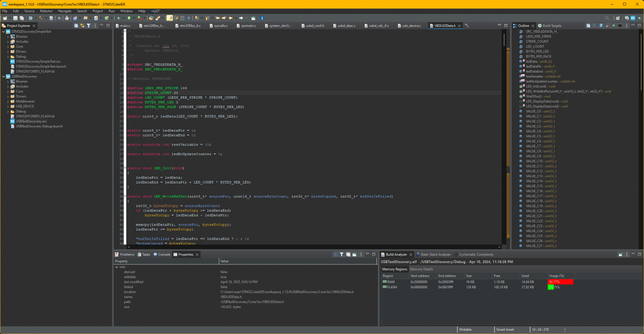Expand the USB_DEVICE folder
The height and width of the screenshot is (334, 644).
(x=8, y=106)
